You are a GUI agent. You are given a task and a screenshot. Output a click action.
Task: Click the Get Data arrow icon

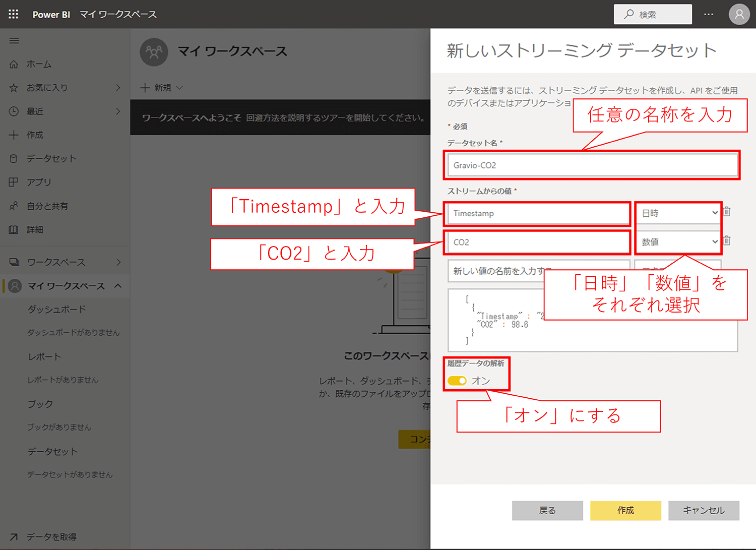click(x=14, y=537)
